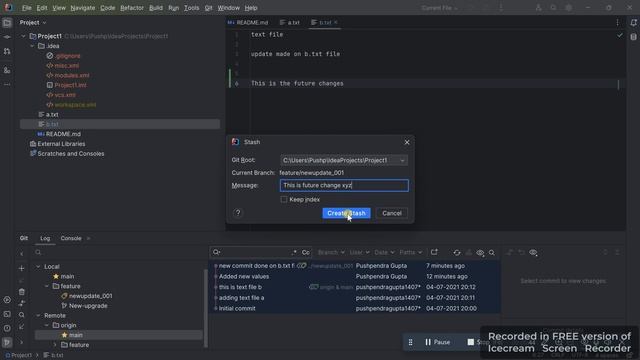The image size is (640, 360).
Task: Open the Refactor menu
Action: point(132,8)
